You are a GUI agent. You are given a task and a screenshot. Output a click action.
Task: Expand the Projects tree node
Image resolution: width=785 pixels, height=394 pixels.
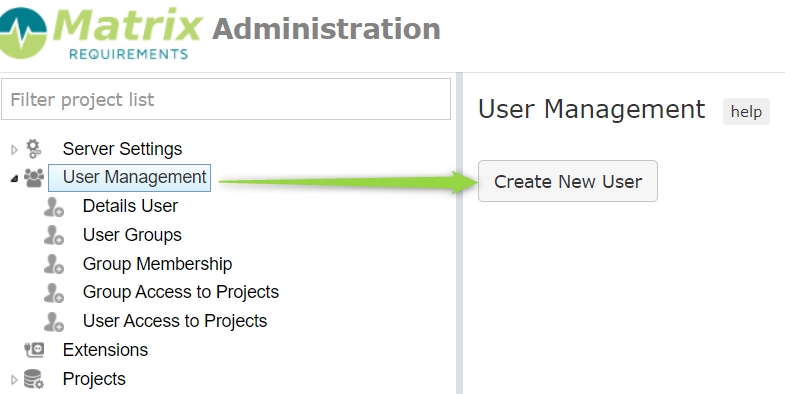pyautogui.click(x=14, y=379)
